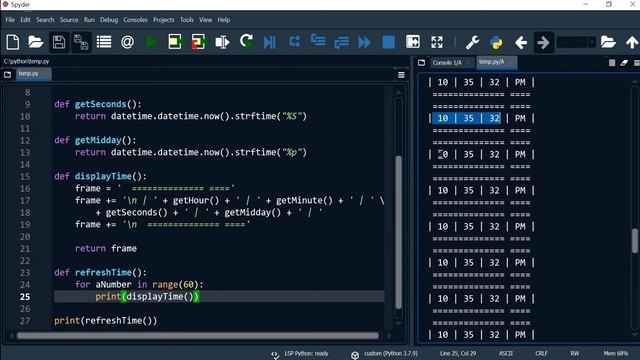Open the File menu

tap(10, 20)
